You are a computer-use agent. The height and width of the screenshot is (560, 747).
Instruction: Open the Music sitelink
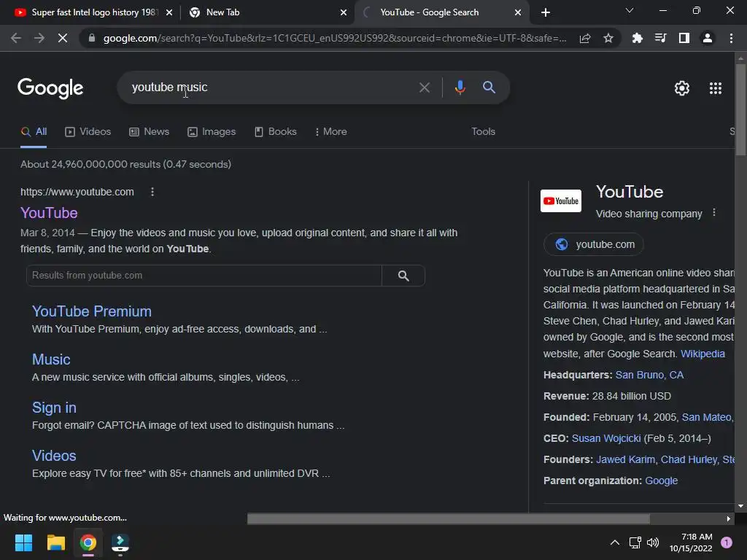51,359
